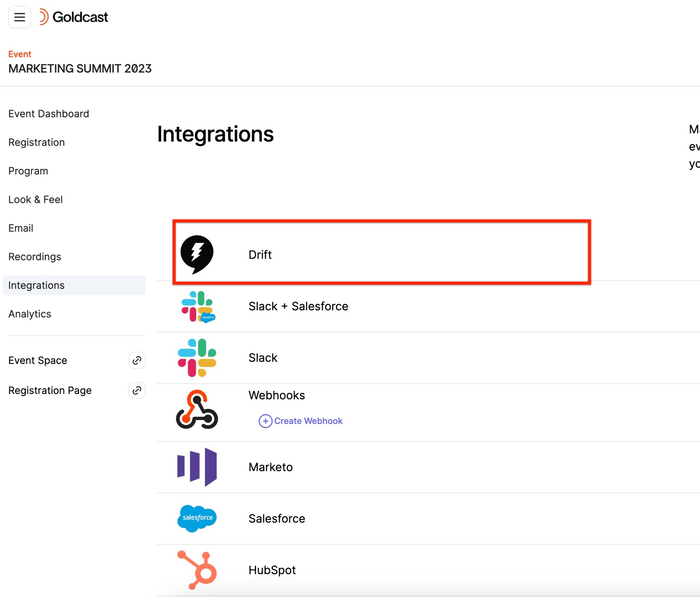Select Look & Feel in sidebar
Image resolution: width=700 pixels, height=597 pixels.
click(x=35, y=199)
